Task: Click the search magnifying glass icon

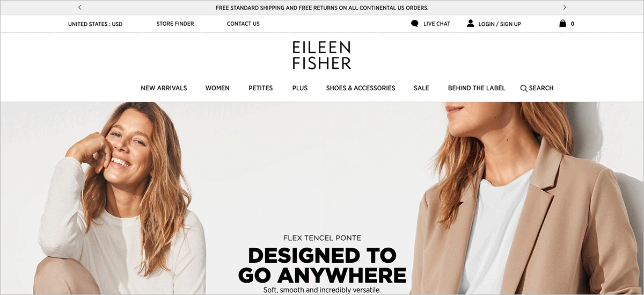Action: pyautogui.click(x=524, y=88)
